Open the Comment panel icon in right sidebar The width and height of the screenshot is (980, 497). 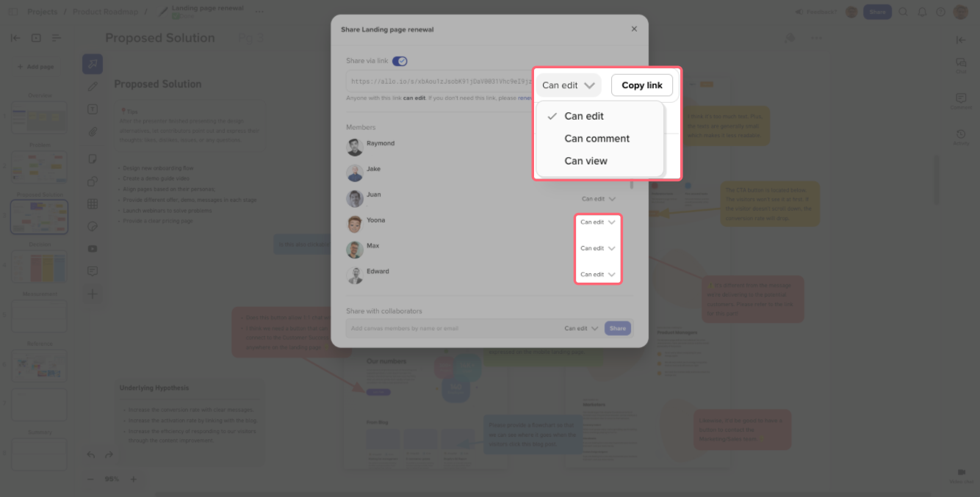pos(961,101)
